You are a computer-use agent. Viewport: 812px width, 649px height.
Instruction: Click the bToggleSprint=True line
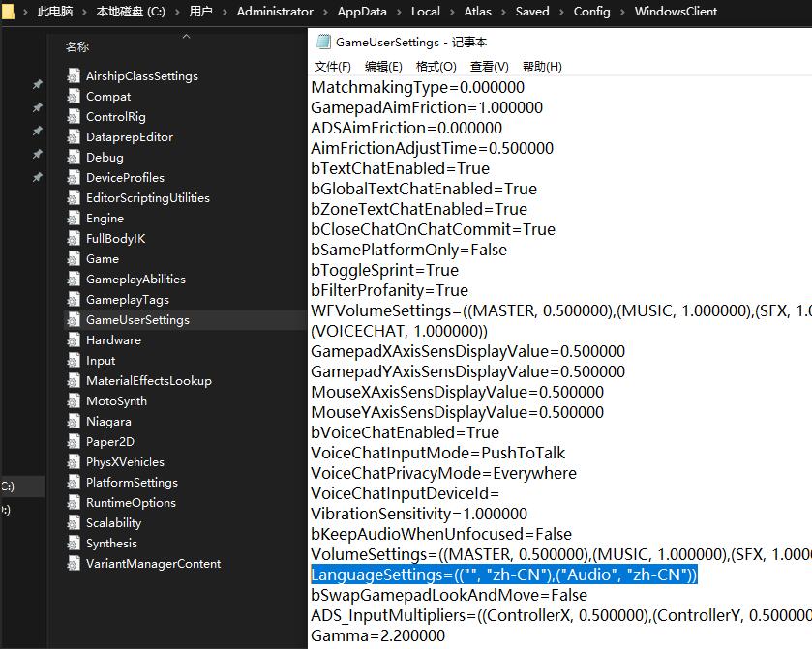coord(385,270)
